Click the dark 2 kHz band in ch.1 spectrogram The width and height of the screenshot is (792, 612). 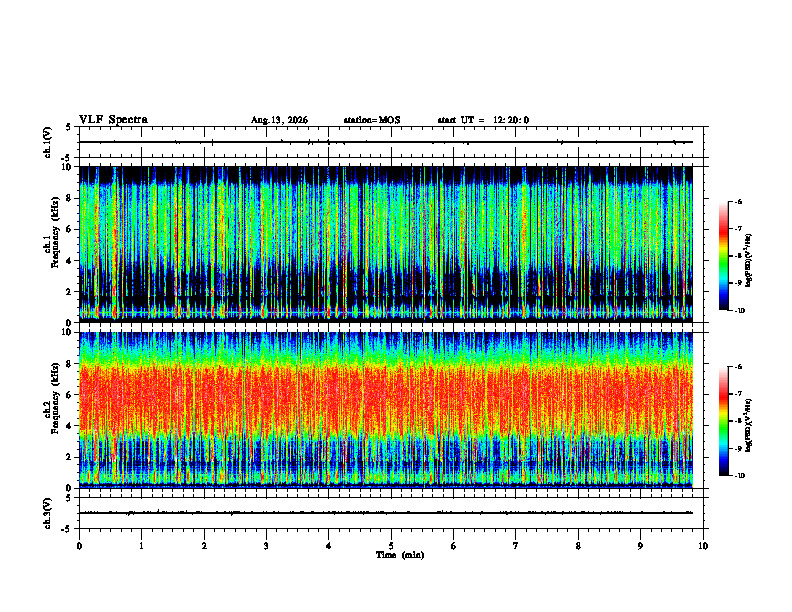(x=386, y=289)
